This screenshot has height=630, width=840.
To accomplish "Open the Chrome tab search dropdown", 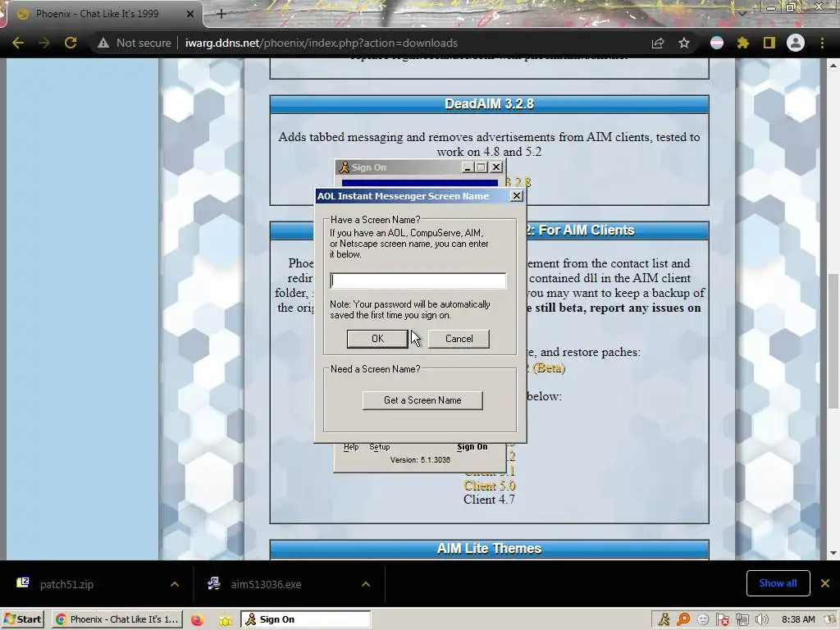I will [742, 13].
